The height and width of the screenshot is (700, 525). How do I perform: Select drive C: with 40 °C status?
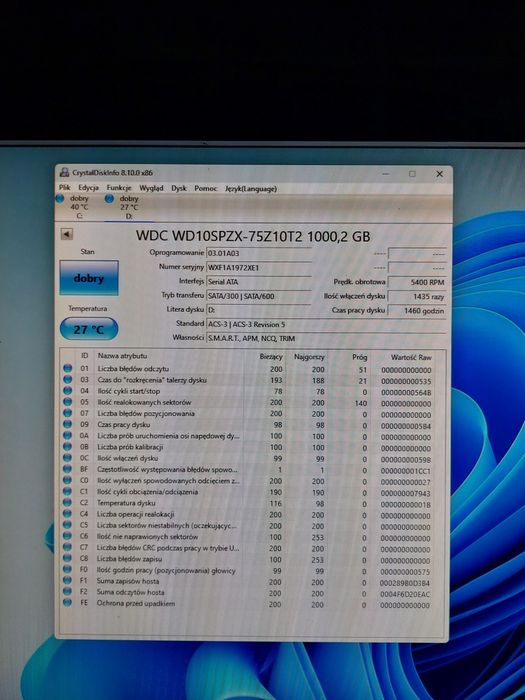(x=74, y=207)
